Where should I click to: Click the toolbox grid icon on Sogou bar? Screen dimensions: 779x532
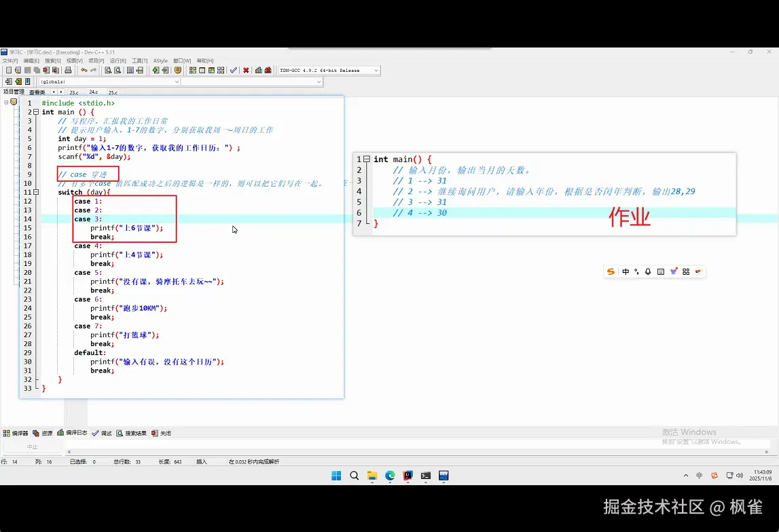(x=686, y=271)
